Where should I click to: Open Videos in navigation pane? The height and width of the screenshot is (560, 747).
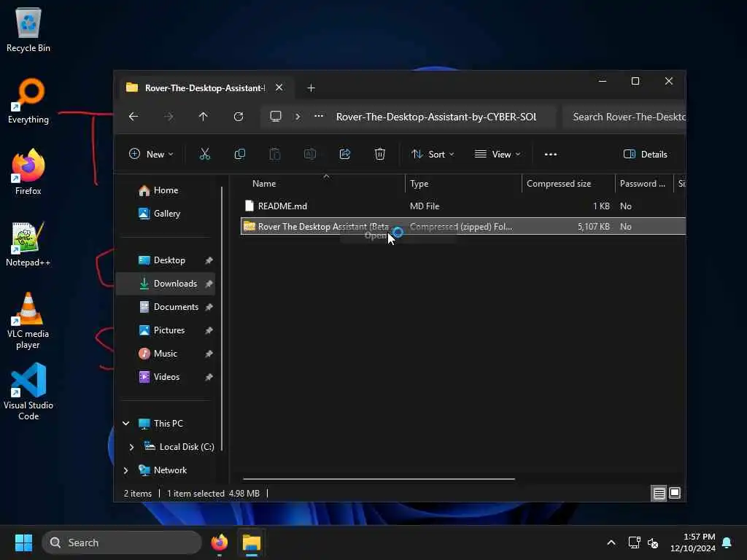(166, 377)
